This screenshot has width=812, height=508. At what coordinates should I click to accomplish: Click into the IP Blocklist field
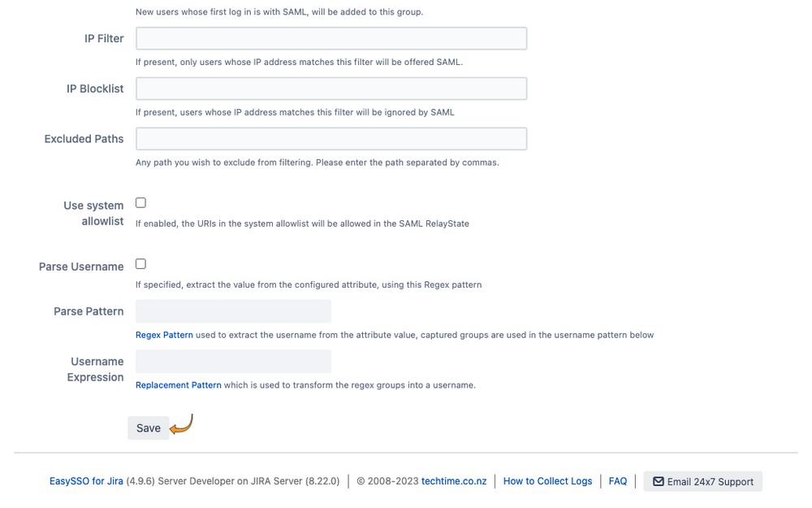[331, 89]
